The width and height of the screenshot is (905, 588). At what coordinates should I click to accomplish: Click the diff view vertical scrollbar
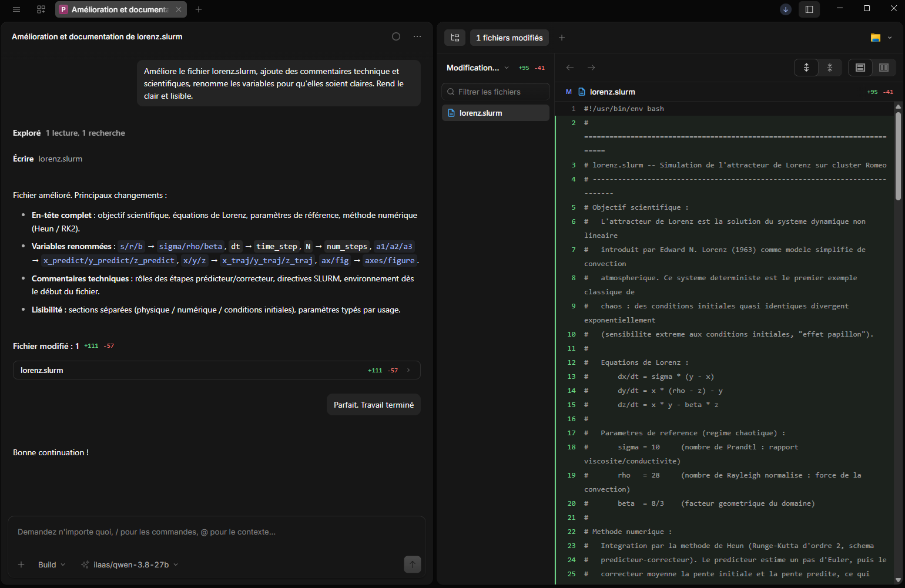(898, 156)
